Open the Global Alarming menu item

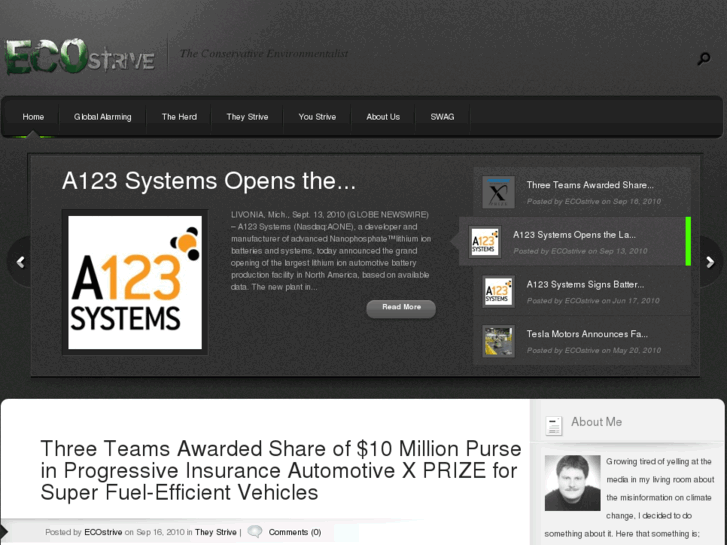pos(102,117)
